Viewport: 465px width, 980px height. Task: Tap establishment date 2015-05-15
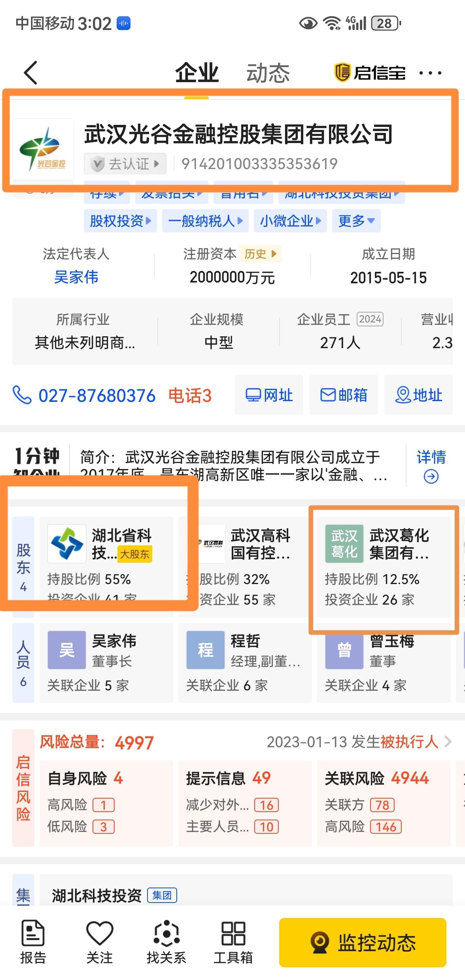click(x=388, y=277)
